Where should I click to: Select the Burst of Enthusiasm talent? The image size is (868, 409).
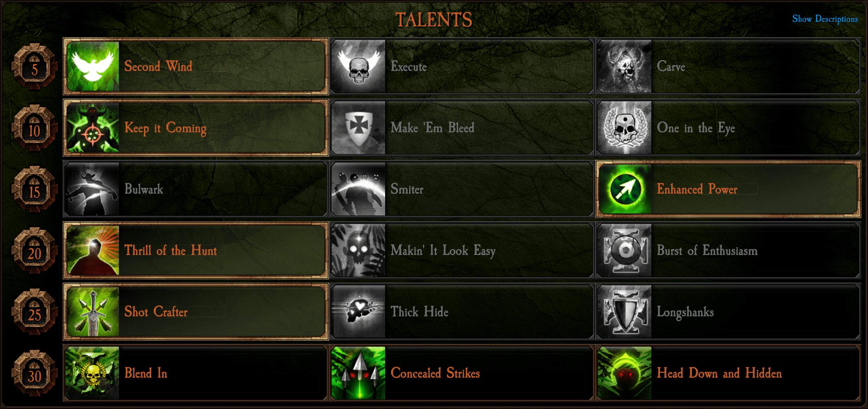[x=728, y=250]
